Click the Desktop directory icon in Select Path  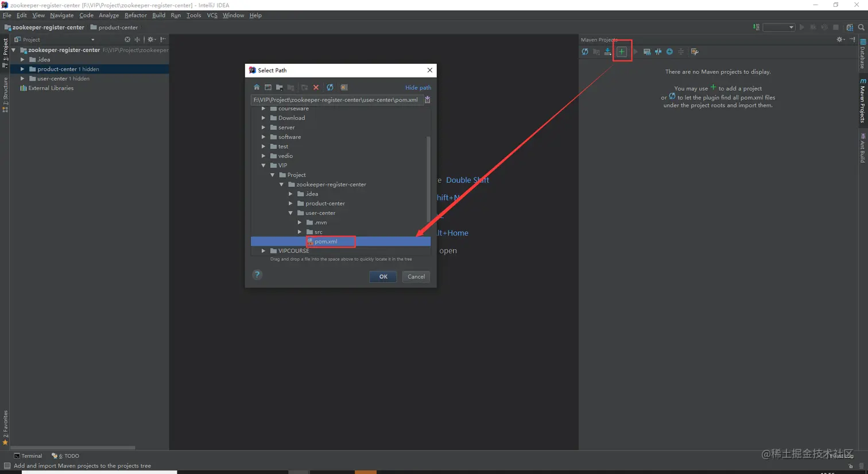(x=268, y=87)
